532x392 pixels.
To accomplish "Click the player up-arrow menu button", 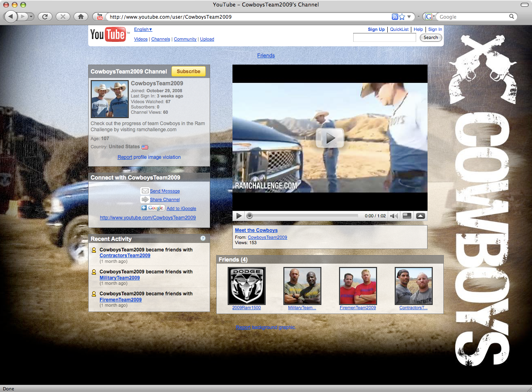I will pos(421,216).
